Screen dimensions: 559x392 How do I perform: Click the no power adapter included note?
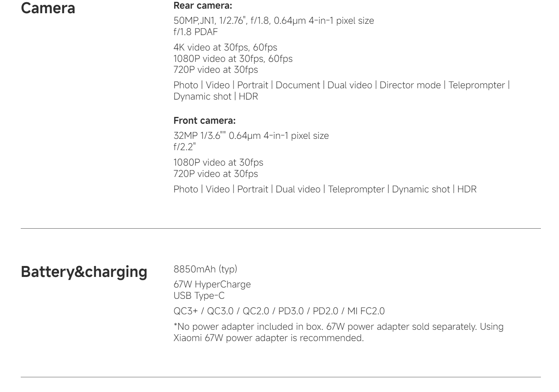(x=338, y=332)
